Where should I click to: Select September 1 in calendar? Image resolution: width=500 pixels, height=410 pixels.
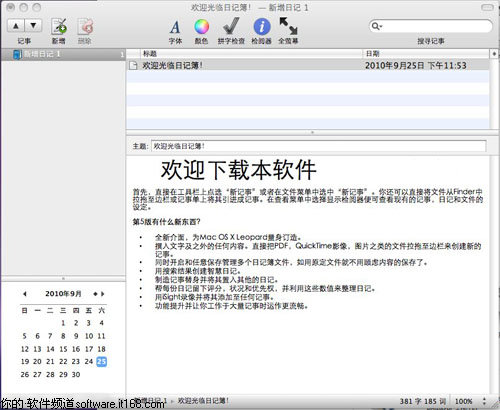point(63,323)
